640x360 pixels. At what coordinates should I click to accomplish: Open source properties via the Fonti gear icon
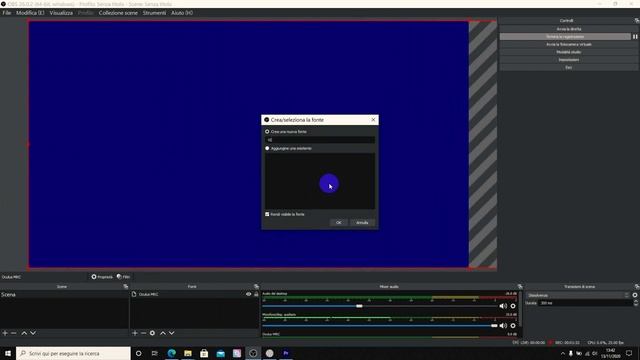pyautogui.click(x=152, y=333)
